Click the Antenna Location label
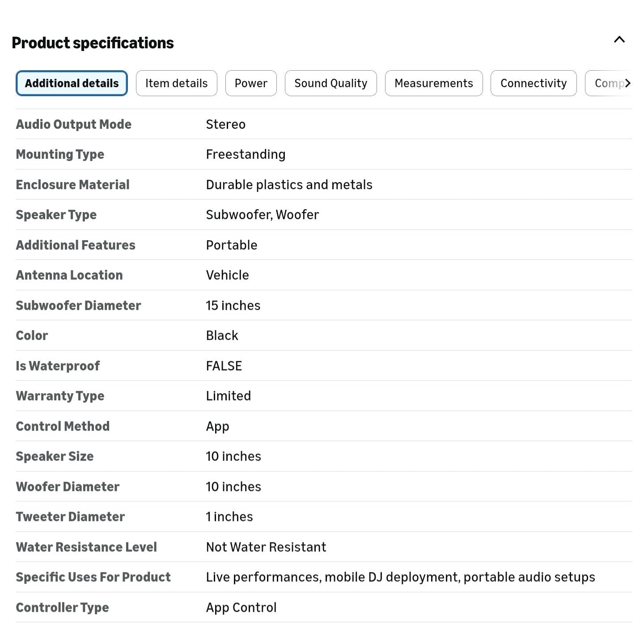 (x=69, y=275)
